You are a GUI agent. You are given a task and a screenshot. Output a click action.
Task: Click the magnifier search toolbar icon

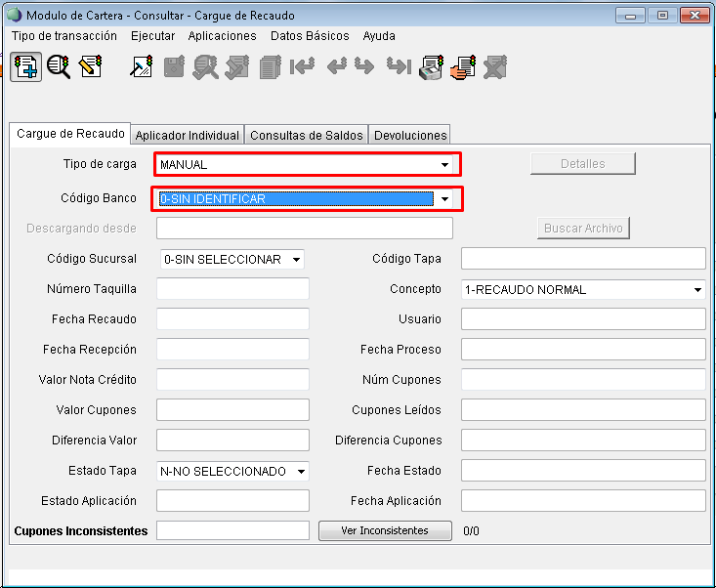pos(59,67)
